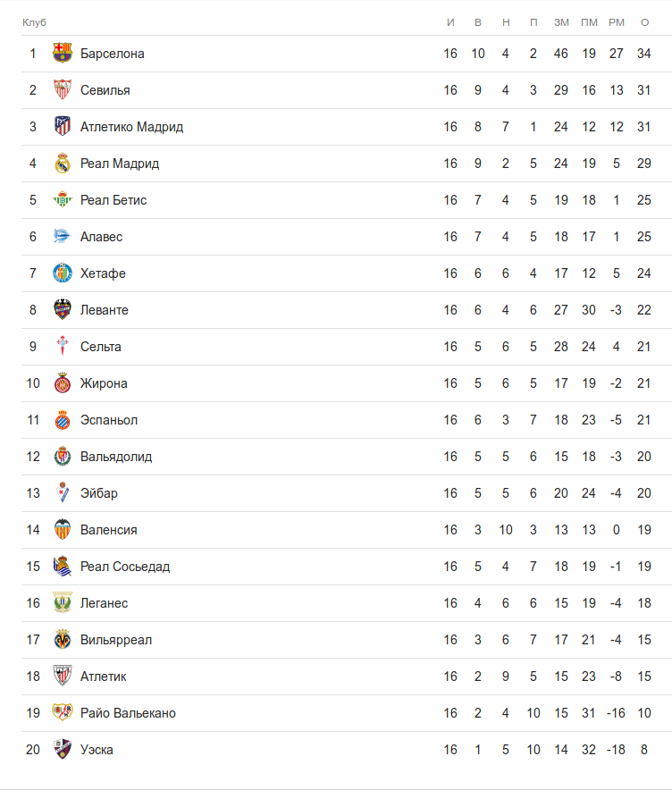Click the Леванте club crest icon
This screenshot has height=790, width=672.
[x=62, y=310]
